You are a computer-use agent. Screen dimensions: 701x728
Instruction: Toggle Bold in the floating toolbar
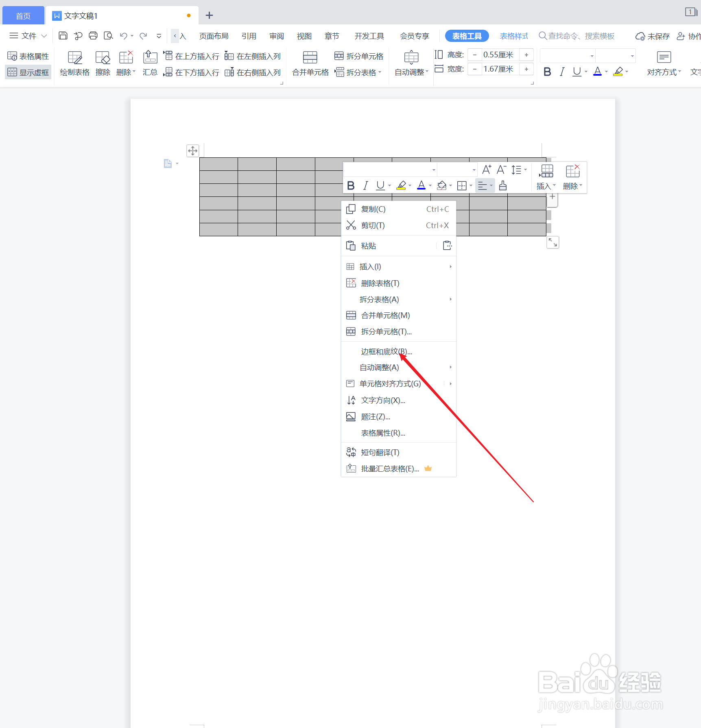pos(351,185)
